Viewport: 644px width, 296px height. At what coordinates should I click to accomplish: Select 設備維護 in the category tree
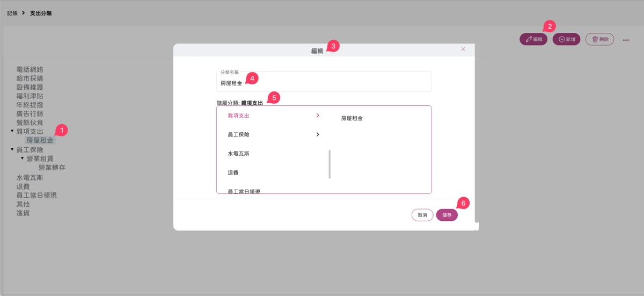[x=30, y=87]
